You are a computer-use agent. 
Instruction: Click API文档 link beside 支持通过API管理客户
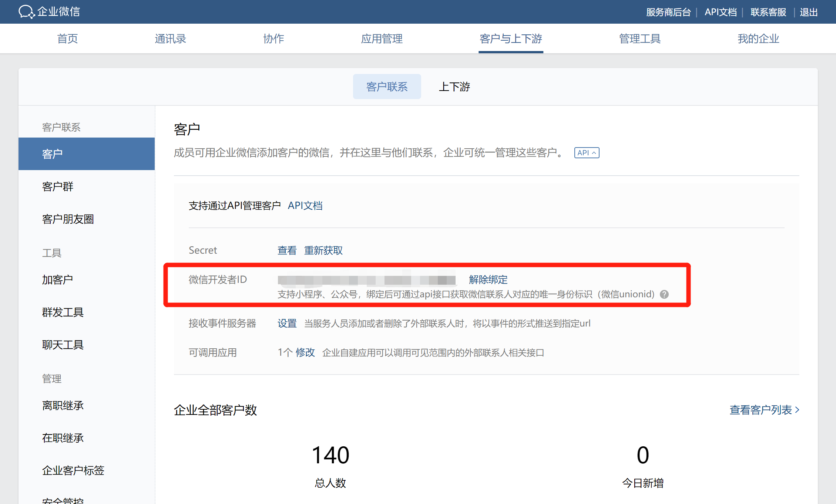coord(305,206)
